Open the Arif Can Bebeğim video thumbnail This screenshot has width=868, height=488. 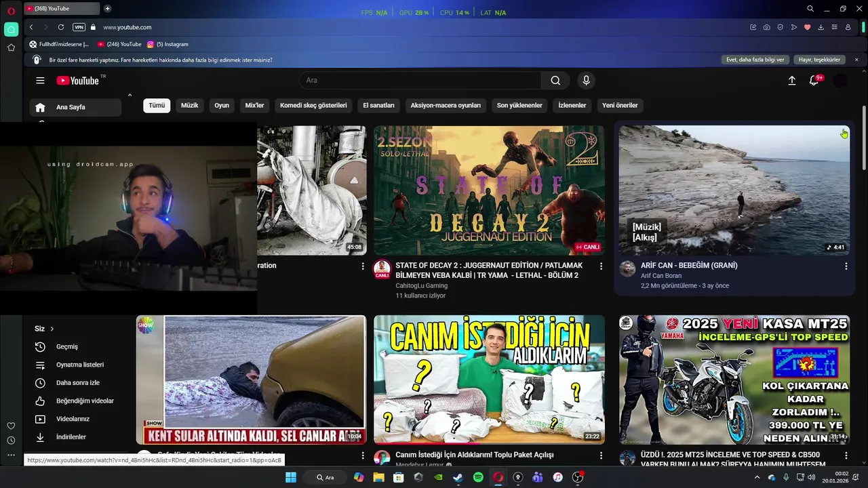[x=734, y=190]
